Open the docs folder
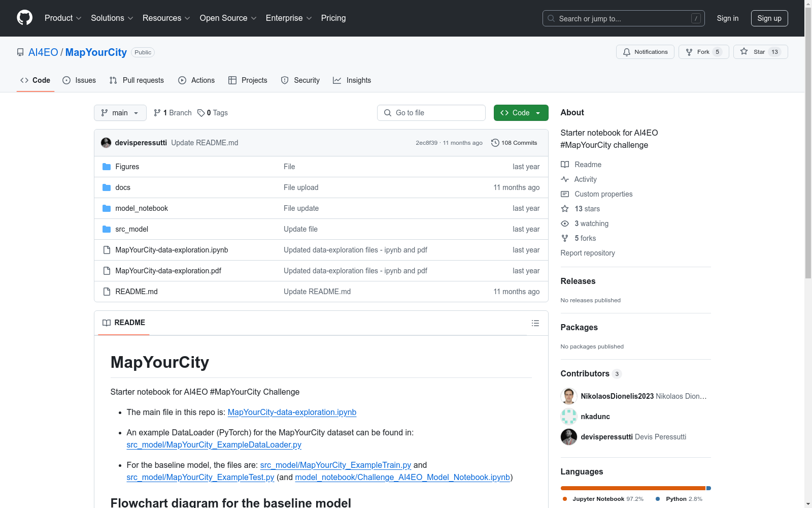The width and height of the screenshot is (812, 508). (x=123, y=187)
